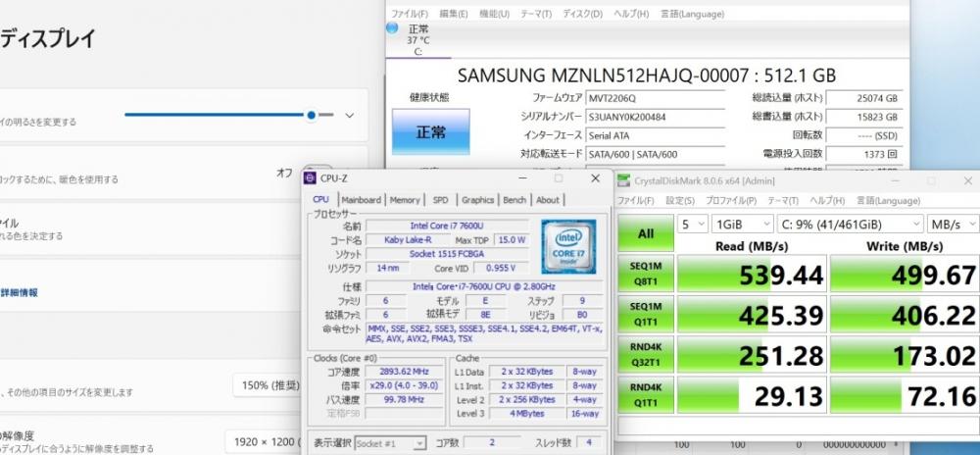The image size is (980, 455).
Task: Click the multiplier value x29.0 (4.0 - 39.0)
Action: pos(405,385)
